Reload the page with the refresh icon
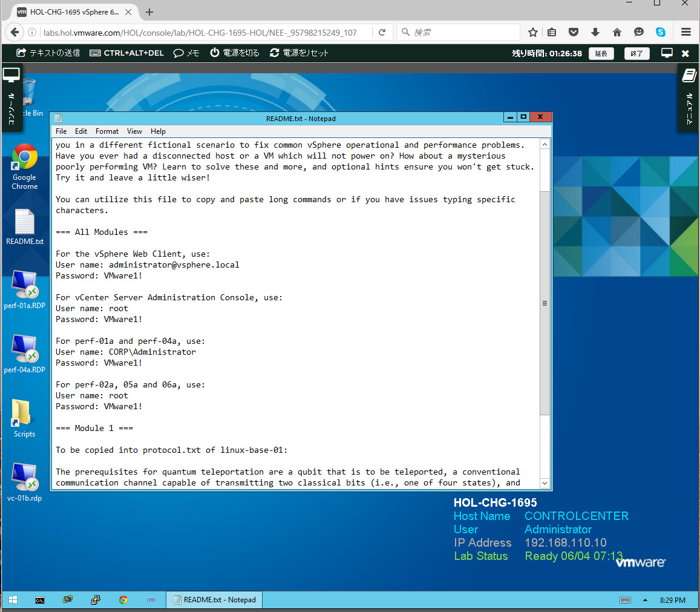 (x=382, y=32)
